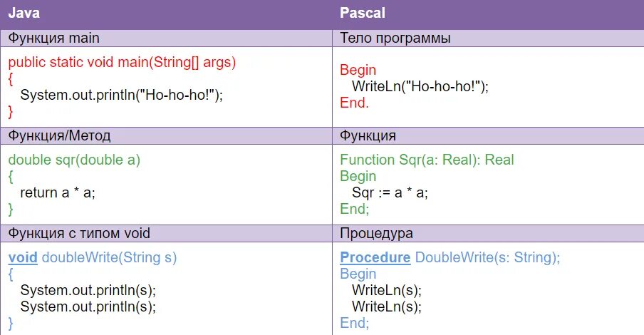The image size is (644, 335).
Task: Click the "Sqr := a * a;" assignment
Action: [390, 192]
